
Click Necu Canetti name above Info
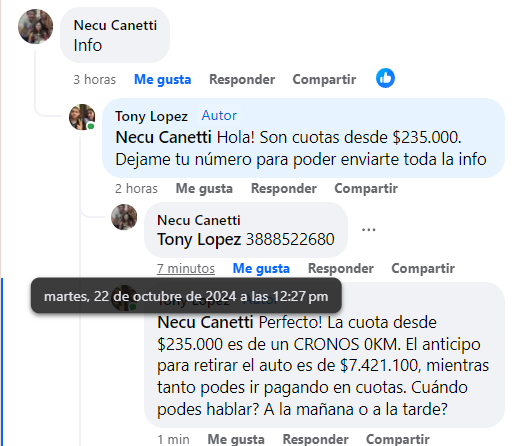(x=115, y=25)
